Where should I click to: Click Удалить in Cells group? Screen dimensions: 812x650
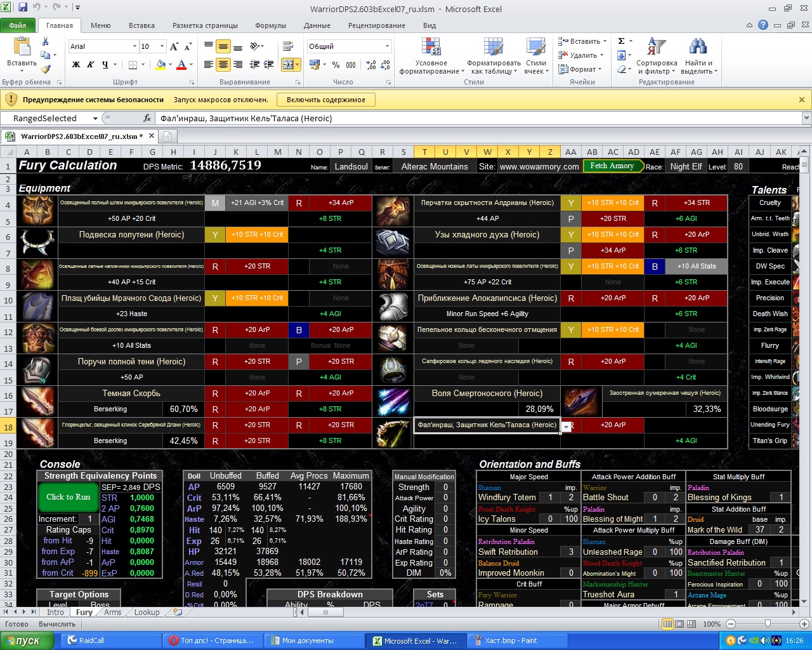pyautogui.click(x=581, y=55)
